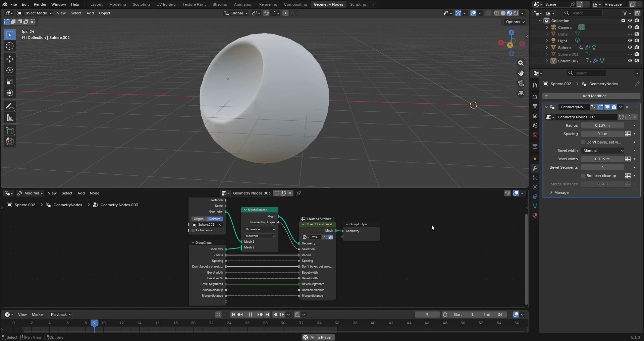Toggle the camera view icon
644x341 pixels.
point(521,83)
